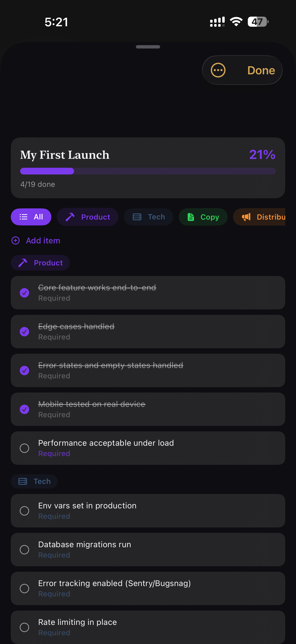This screenshot has height=644, width=296.
Task: Switch to the Copy filter tab
Action: [x=203, y=217]
